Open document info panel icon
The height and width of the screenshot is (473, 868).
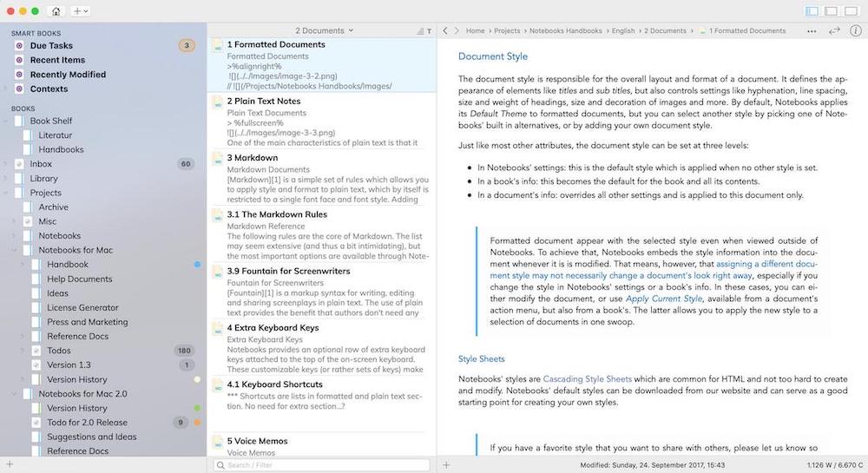point(855,31)
